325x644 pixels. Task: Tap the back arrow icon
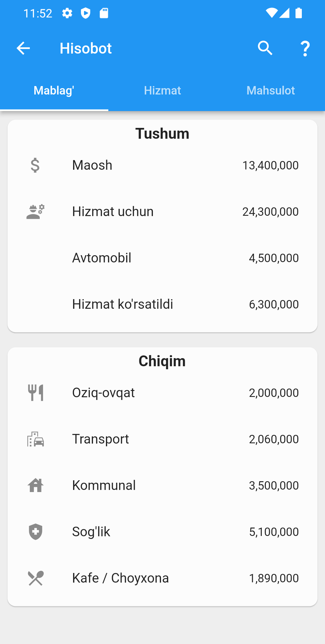click(23, 48)
